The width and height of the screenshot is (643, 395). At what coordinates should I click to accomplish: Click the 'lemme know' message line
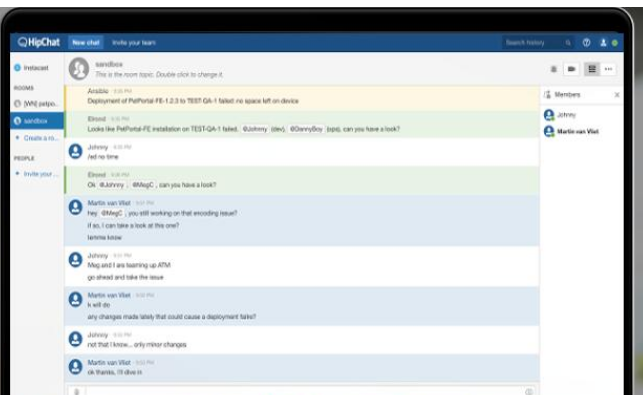coord(105,237)
